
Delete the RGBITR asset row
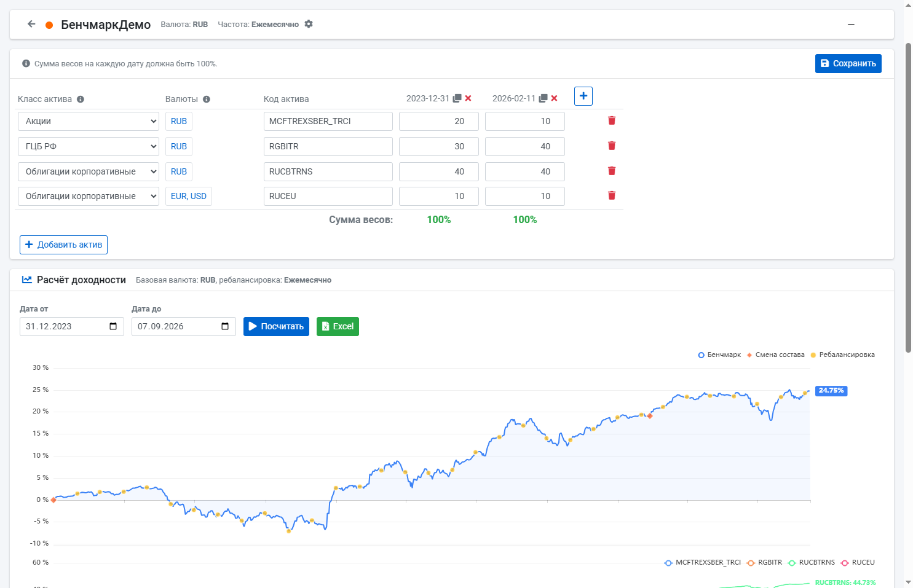click(612, 146)
